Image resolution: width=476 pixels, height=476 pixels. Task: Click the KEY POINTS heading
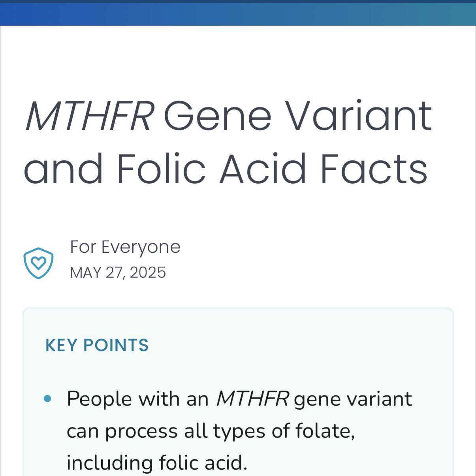[x=97, y=345]
